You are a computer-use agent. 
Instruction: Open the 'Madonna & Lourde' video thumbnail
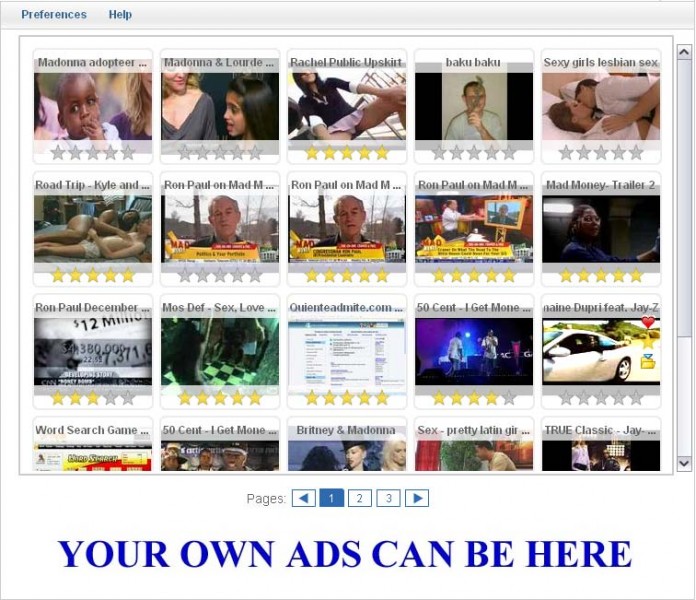(220, 107)
